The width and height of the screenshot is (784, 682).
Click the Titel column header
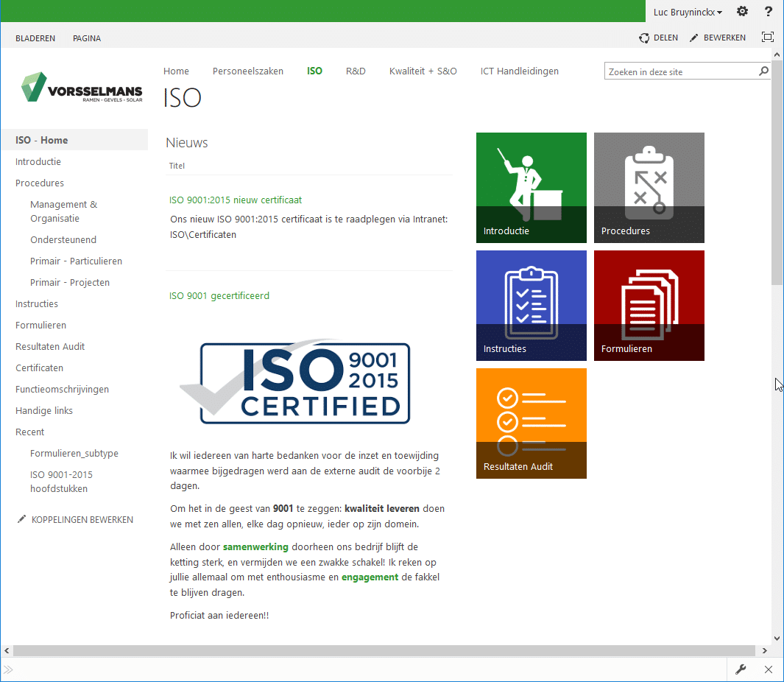(177, 166)
